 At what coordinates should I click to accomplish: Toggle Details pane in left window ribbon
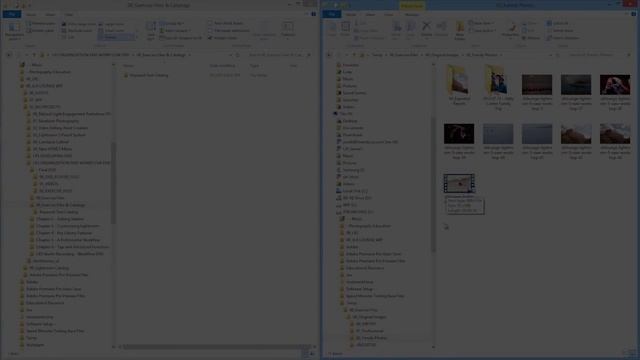click(40, 31)
